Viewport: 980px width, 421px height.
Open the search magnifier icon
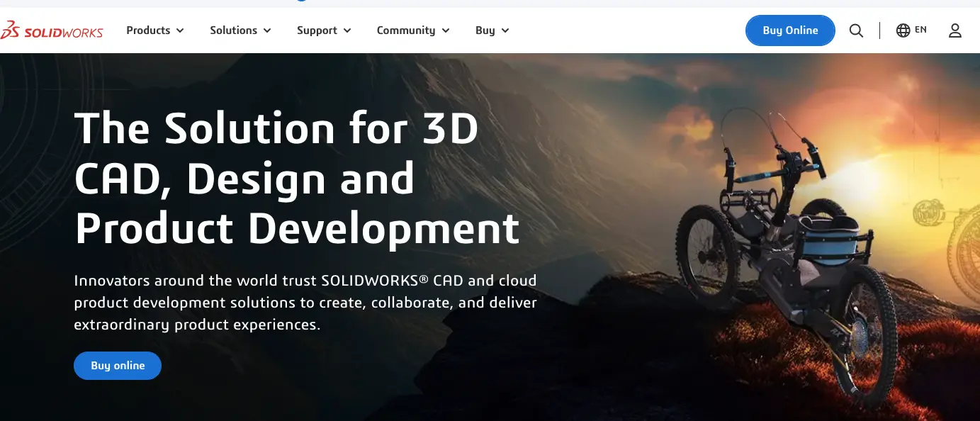pos(856,30)
